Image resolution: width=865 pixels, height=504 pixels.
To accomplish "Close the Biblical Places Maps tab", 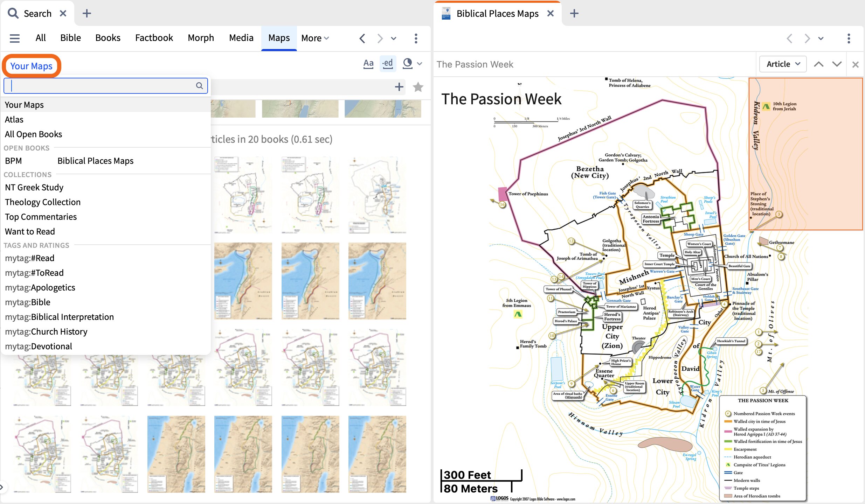I will point(551,13).
